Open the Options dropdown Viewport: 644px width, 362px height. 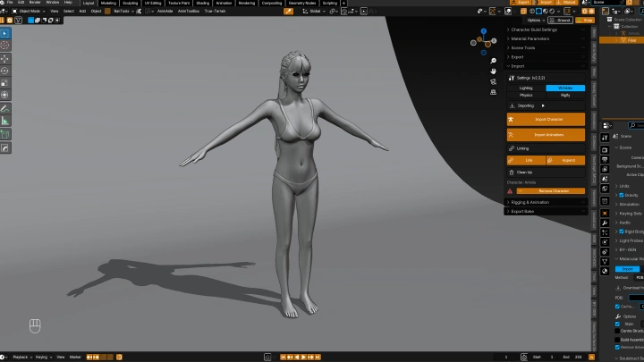[x=535, y=20]
